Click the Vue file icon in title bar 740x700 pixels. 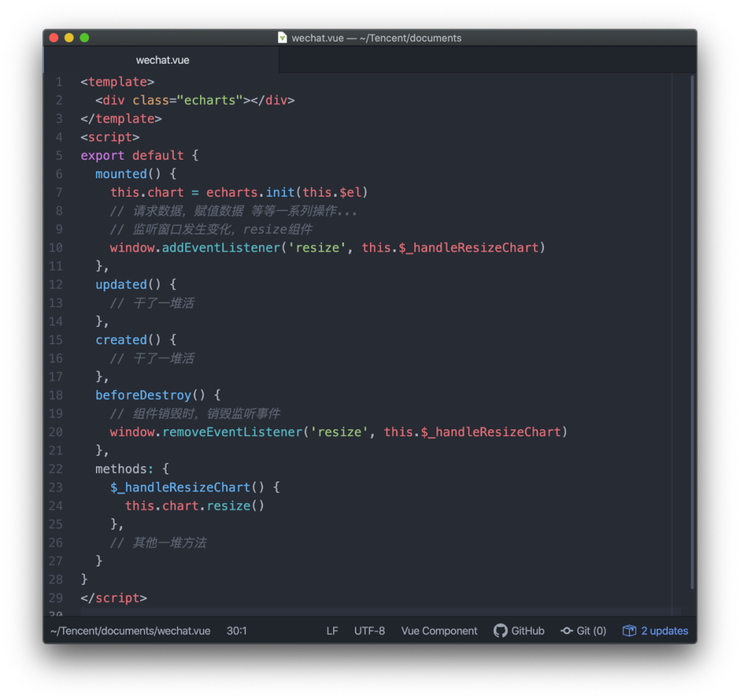coord(282,38)
